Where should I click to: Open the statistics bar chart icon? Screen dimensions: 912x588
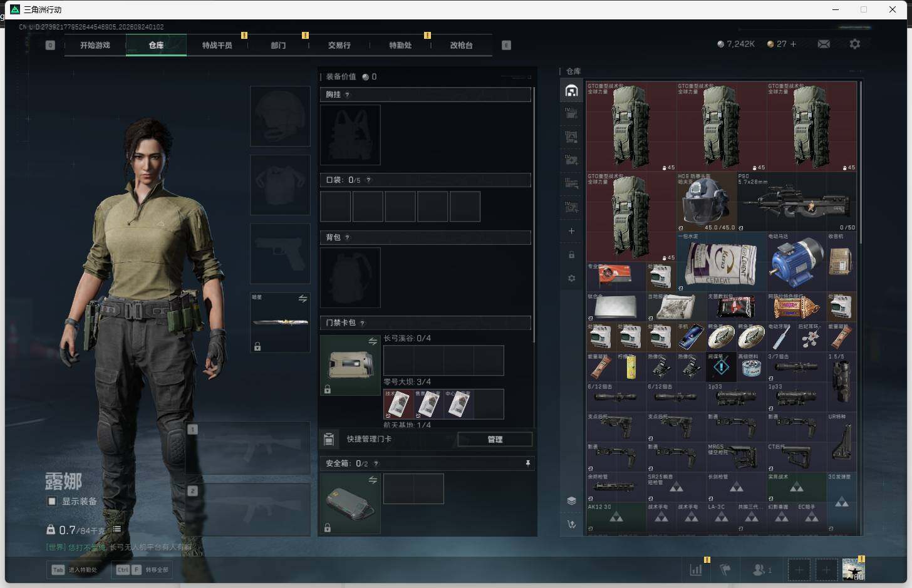pos(695,570)
